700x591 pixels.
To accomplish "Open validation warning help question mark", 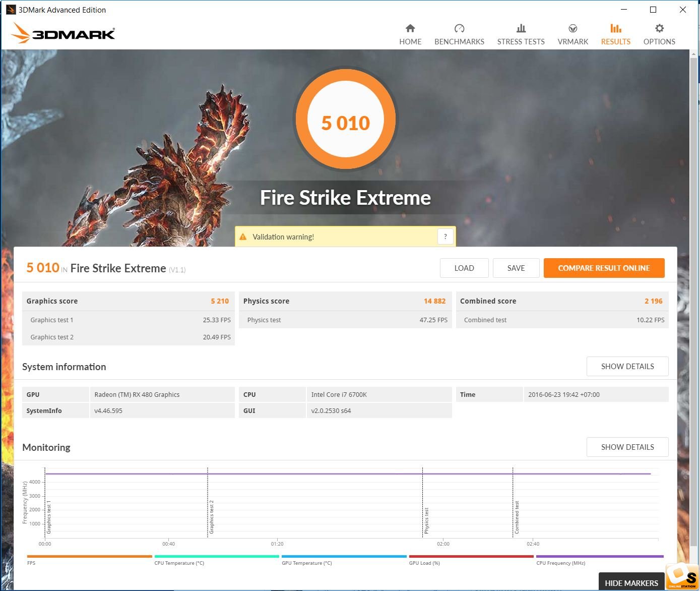I will tap(446, 237).
